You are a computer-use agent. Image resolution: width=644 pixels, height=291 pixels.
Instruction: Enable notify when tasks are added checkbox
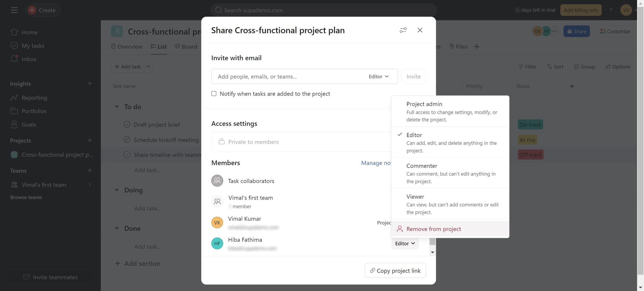pyautogui.click(x=214, y=94)
